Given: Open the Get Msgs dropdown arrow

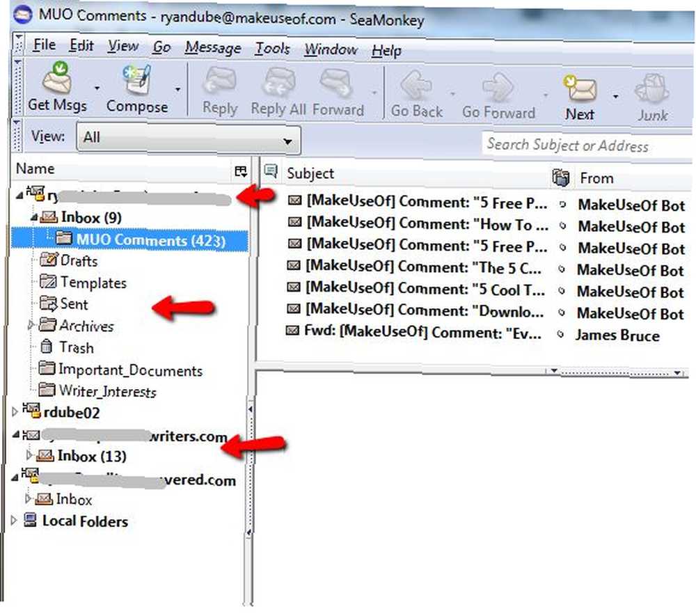Looking at the screenshot, I should tap(97, 88).
